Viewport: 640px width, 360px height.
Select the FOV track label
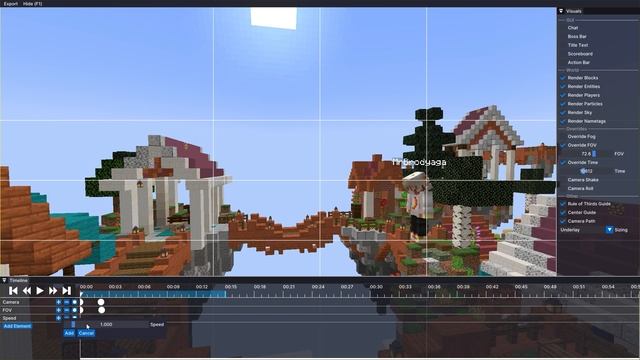7,310
